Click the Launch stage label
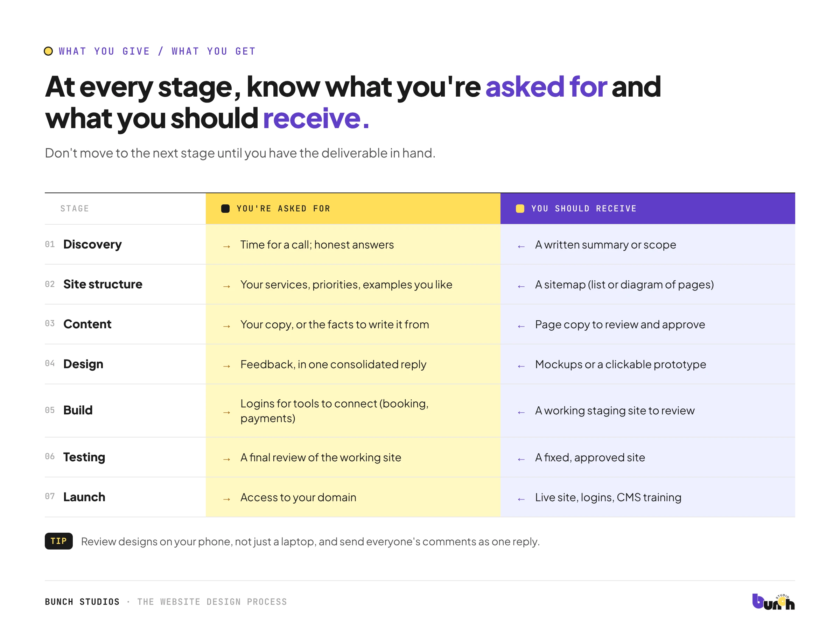Image resolution: width=840 pixels, height=644 pixels. click(x=84, y=497)
